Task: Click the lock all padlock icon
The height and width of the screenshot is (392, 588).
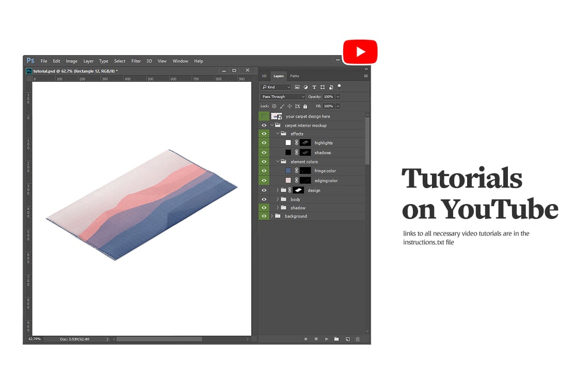Action: pos(305,106)
